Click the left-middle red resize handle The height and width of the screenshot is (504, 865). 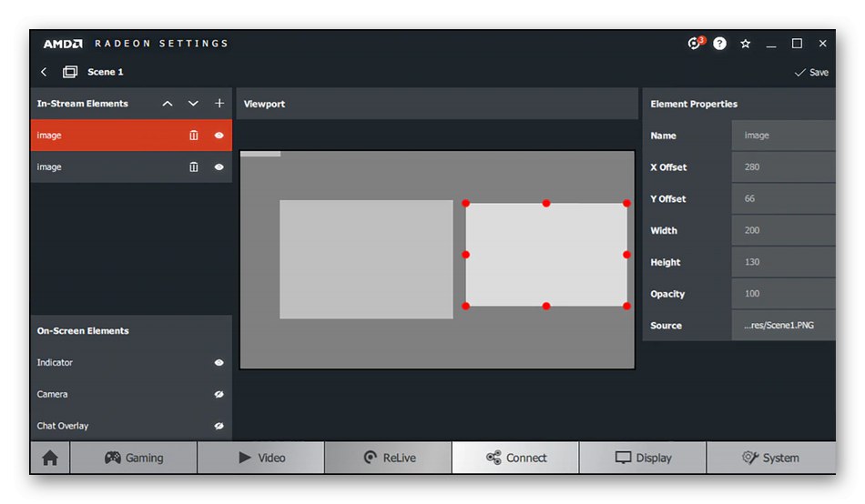click(465, 255)
